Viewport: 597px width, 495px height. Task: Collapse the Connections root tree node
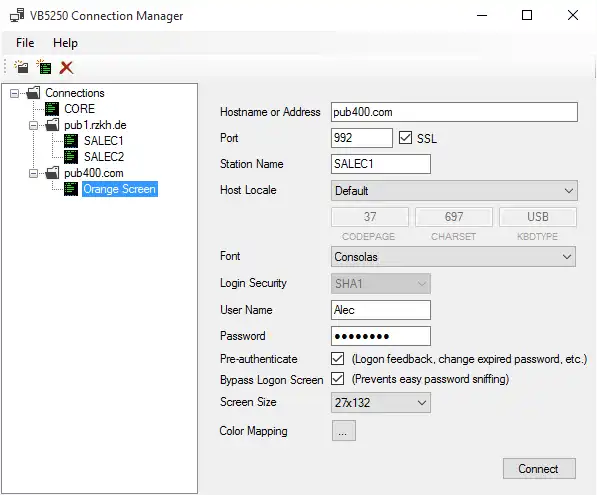[14, 93]
